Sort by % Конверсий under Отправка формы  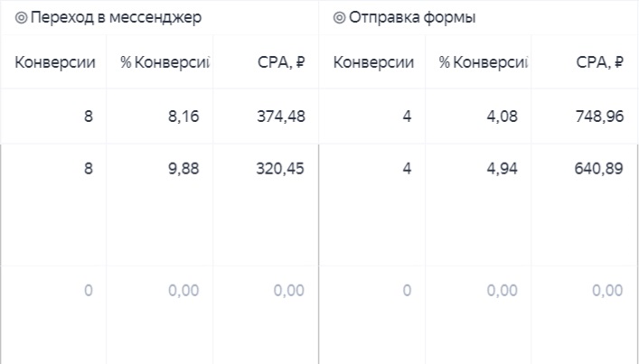coord(484,62)
